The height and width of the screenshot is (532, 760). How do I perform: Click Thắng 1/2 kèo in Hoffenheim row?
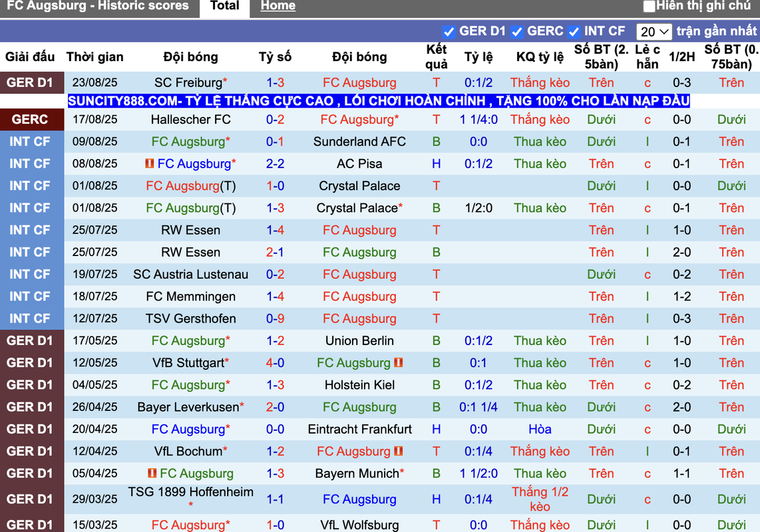[x=540, y=499]
